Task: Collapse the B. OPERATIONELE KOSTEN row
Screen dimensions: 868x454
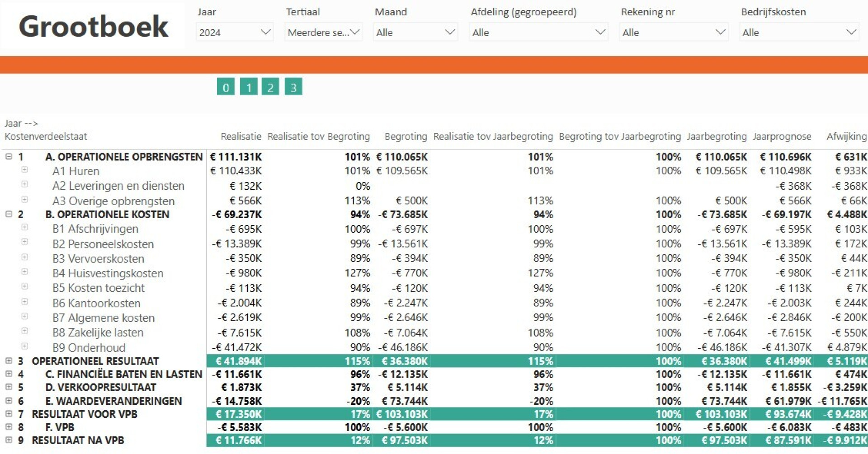Action: coord(9,214)
